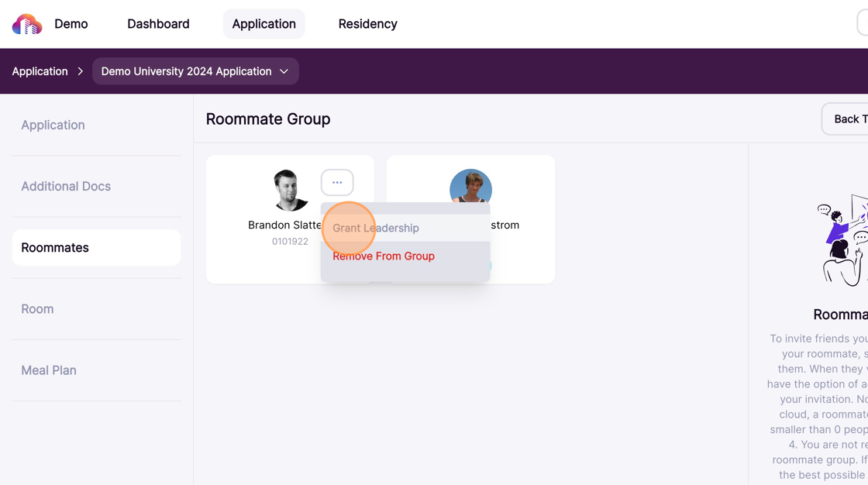The image size is (868, 485).
Task: Go to the Meal Plan section
Action: pyautogui.click(x=49, y=370)
